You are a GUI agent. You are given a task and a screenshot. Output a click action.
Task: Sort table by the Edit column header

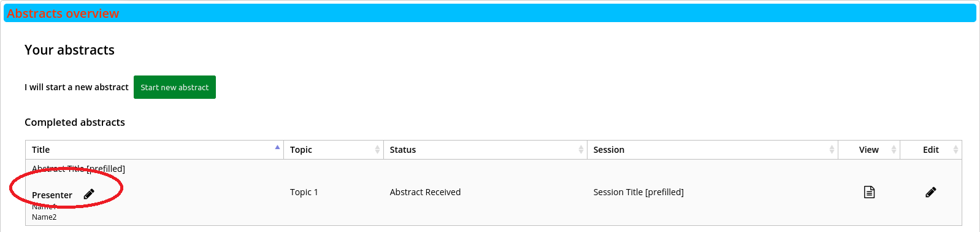[x=931, y=150]
